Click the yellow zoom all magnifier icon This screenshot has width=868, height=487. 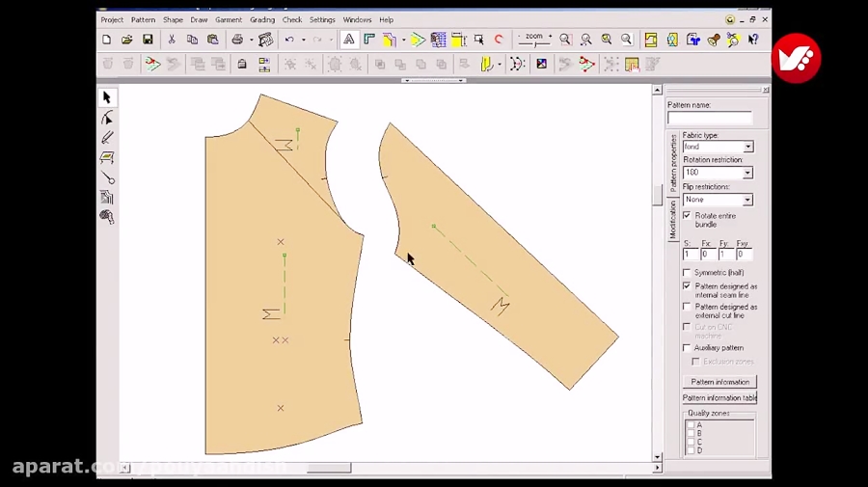607,40
